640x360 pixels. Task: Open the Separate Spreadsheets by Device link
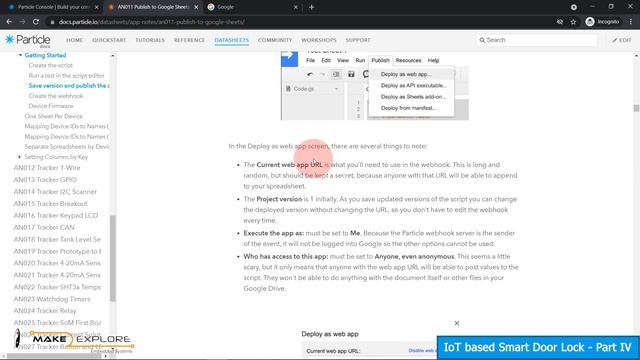67,147
